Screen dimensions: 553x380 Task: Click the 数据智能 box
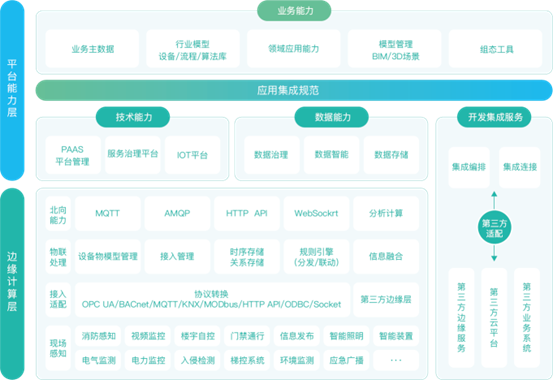(332, 155)
